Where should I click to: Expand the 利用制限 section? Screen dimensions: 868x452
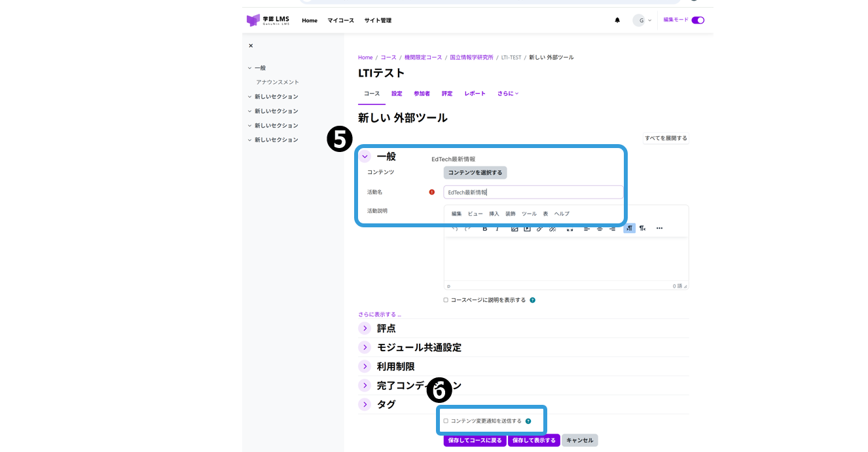pos(365,366)
